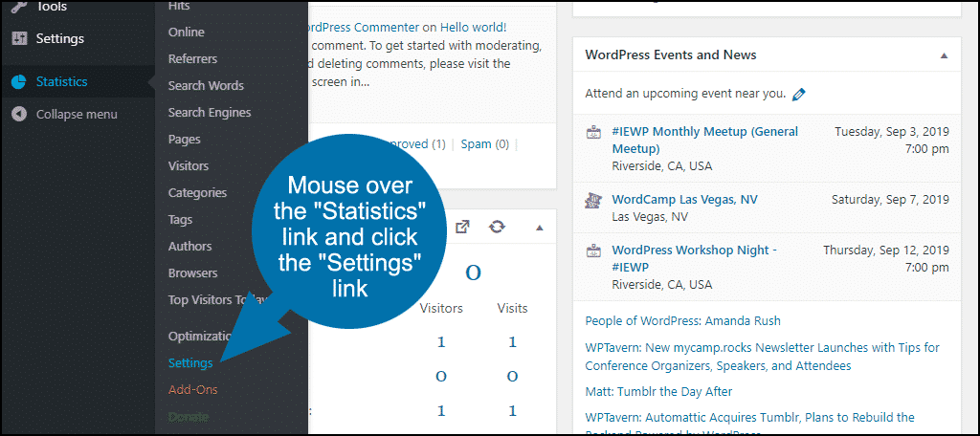Click Visits column header in stats table
The height and width of the screenshot is (436, 980).
click(x=513, y=308)
